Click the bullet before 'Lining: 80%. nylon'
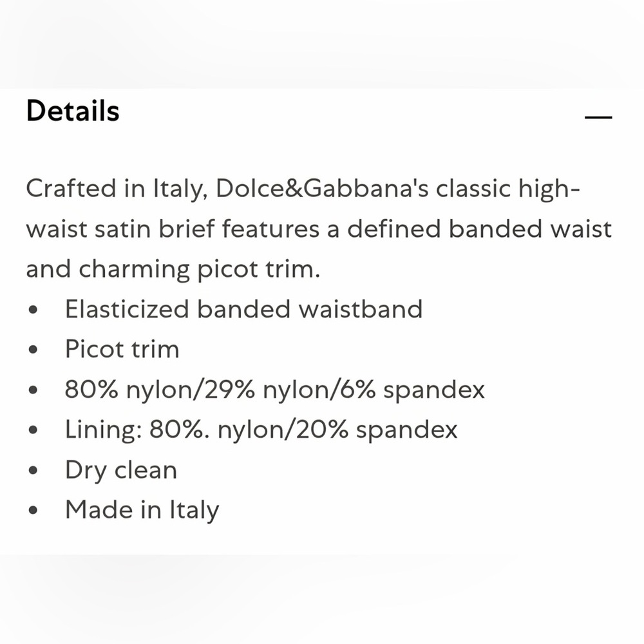The height and width of the screenshot is (644, 644). (x=33, y=431)
